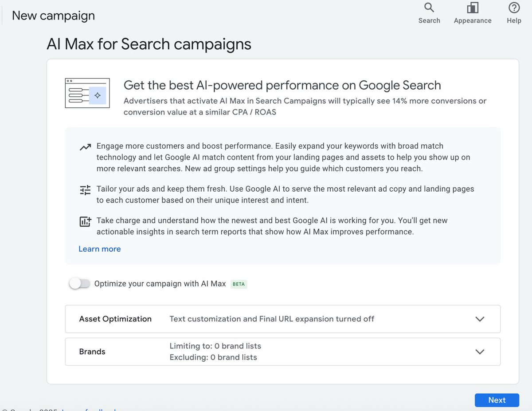Open the Learn more link

coord(100,249)
